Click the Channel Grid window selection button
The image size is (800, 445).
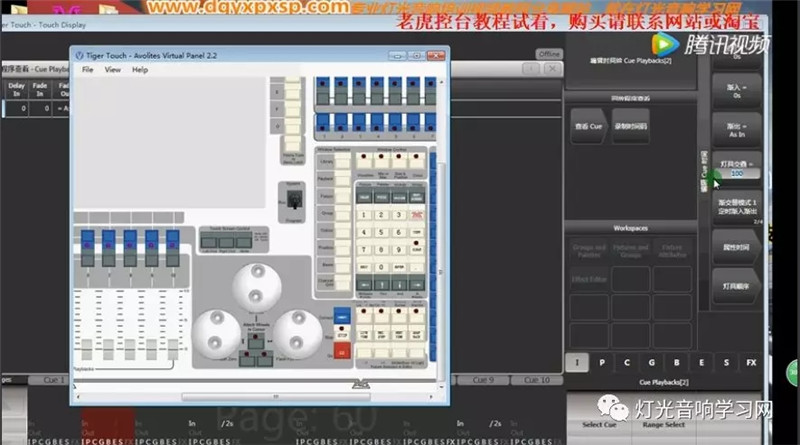coord(342,282)
